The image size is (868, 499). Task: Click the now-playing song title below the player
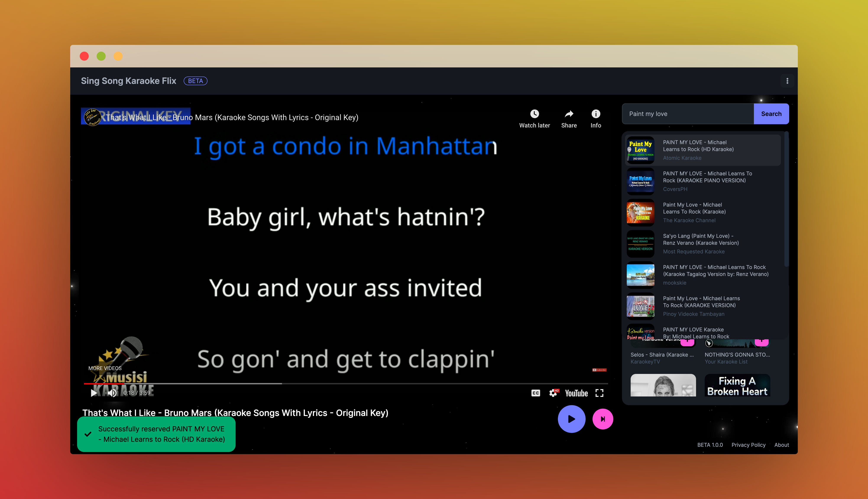[235, 413]
